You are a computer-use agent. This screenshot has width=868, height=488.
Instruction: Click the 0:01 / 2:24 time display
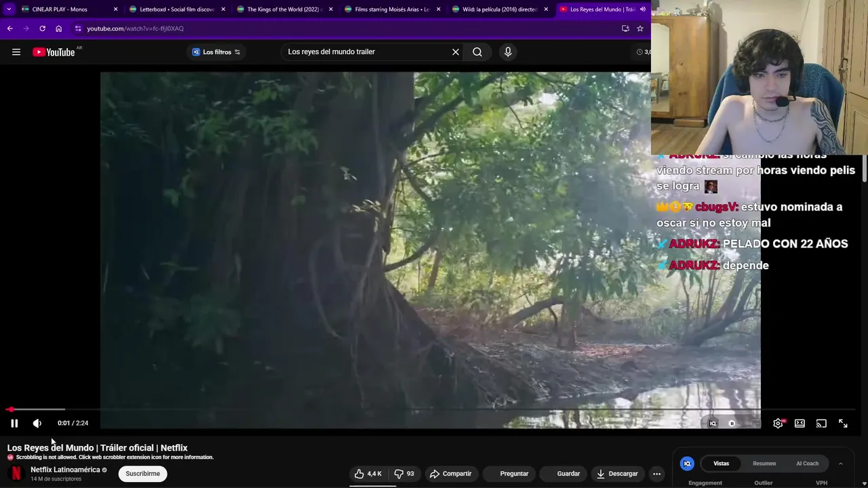[x=73, y=423]
